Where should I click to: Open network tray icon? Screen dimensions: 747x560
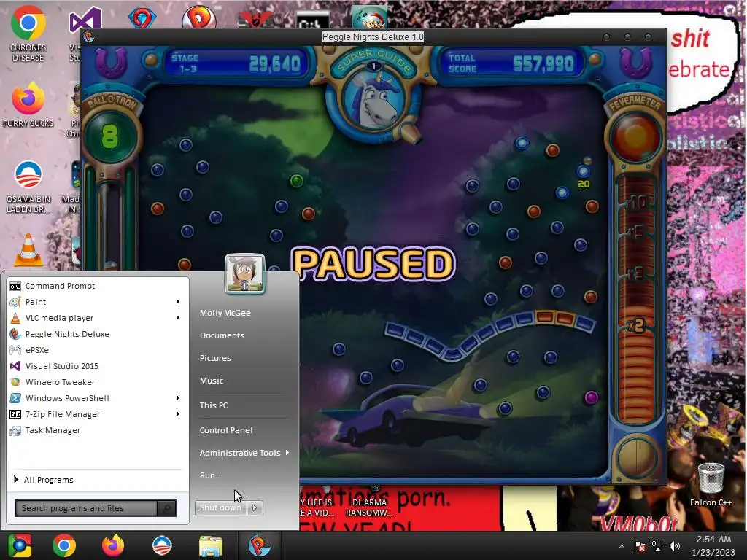pyautogui.click(x=657, y=546)
